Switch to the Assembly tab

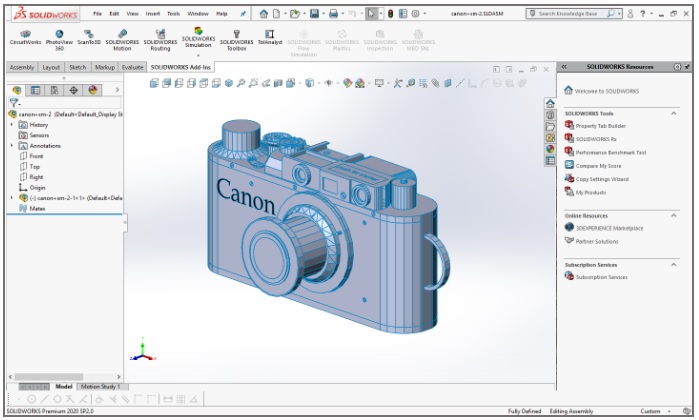pyautogui.click(x=22, y=67)
